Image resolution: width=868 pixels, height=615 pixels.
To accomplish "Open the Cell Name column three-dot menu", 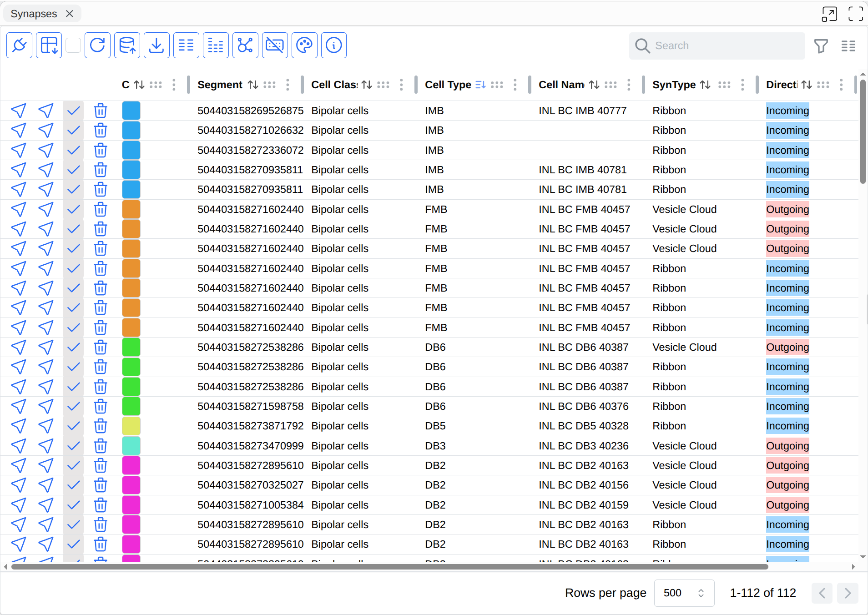I will 629,85.
